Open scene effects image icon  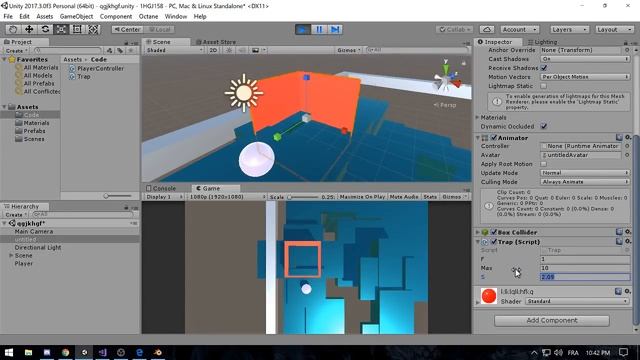(x=256, y=50)
